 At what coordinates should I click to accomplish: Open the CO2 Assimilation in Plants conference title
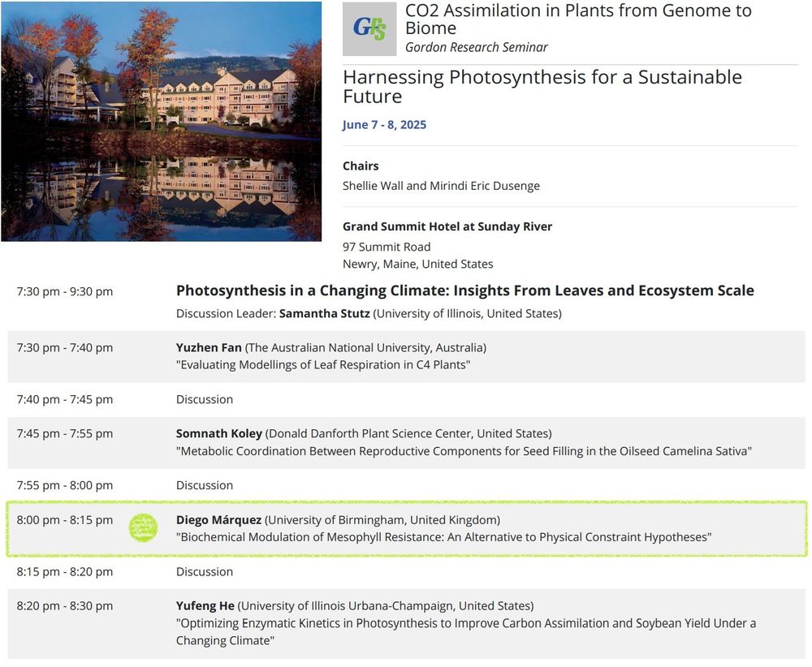click(578, 19)
